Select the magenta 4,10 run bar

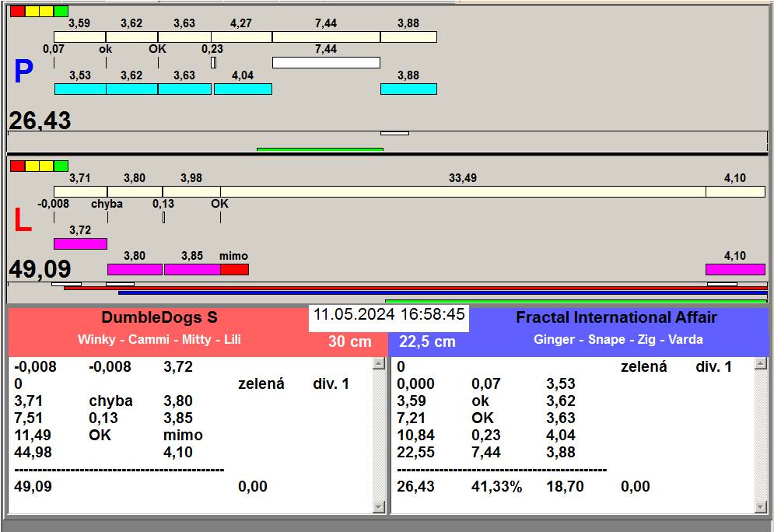click(736, 269)
